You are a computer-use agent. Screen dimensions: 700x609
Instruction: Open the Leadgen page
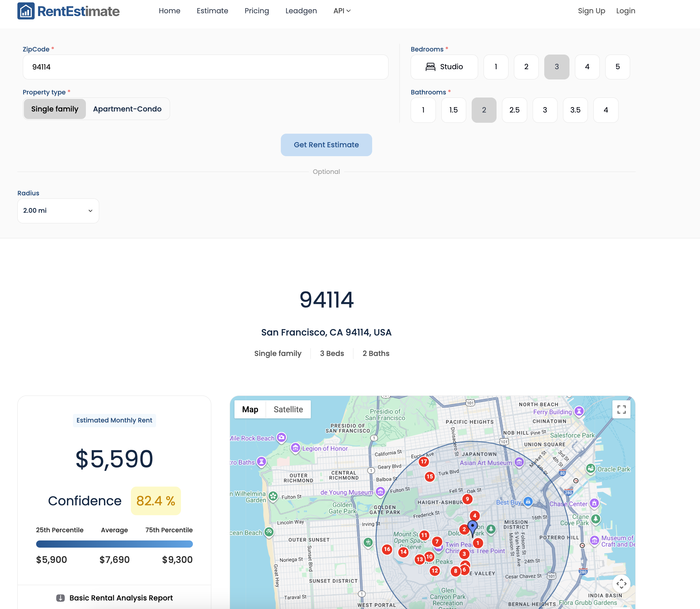(x=301, y=11)
